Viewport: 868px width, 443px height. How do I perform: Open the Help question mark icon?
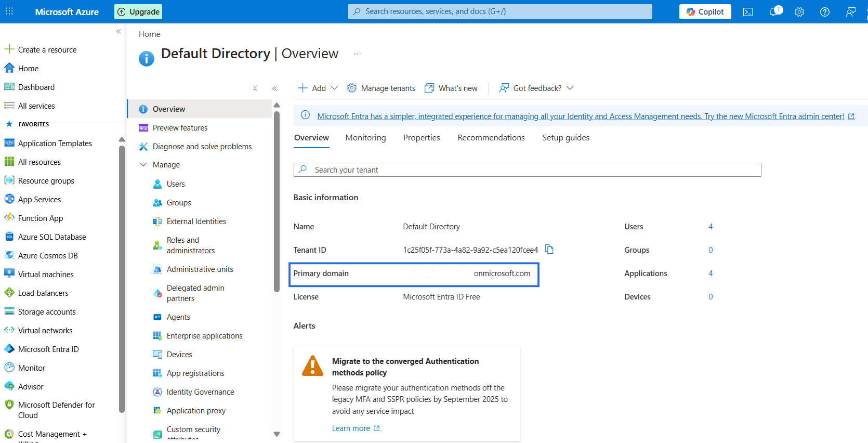point(825,12)
